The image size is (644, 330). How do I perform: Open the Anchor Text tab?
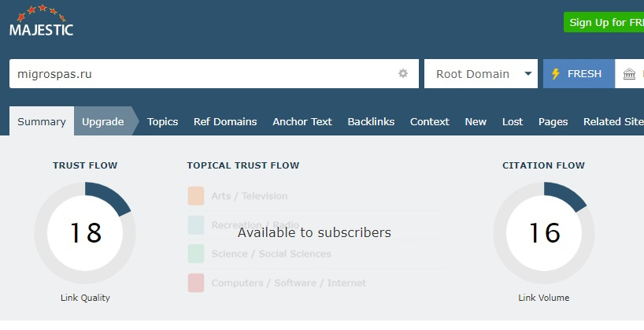[302, 121]
